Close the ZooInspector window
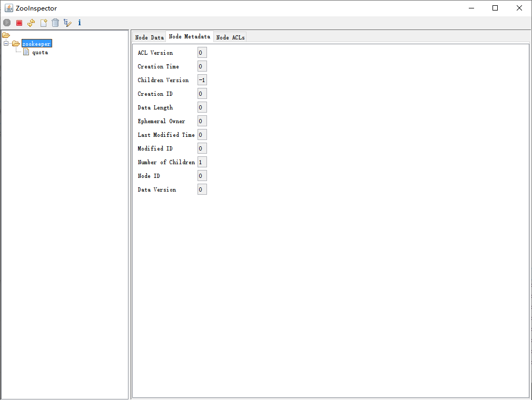532x400 pixels. (519, 8)
